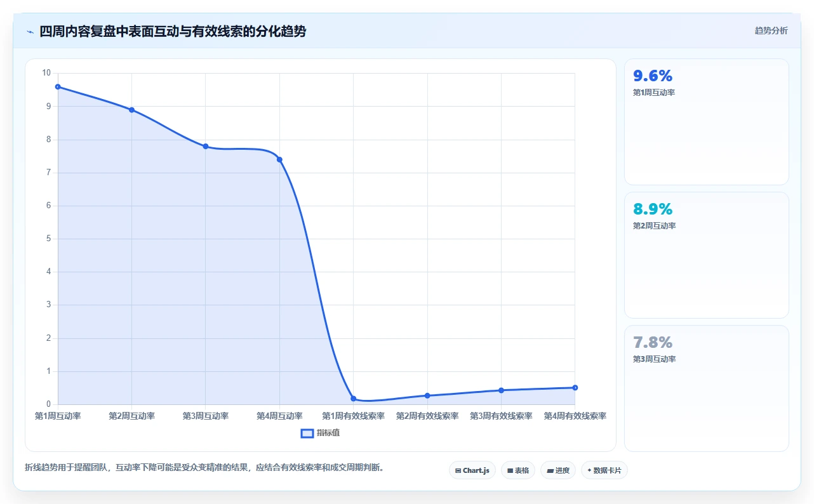Click the x-axis label 第3周有效线索率
This screenshot has height=504, width=814.
coord(502,416)
